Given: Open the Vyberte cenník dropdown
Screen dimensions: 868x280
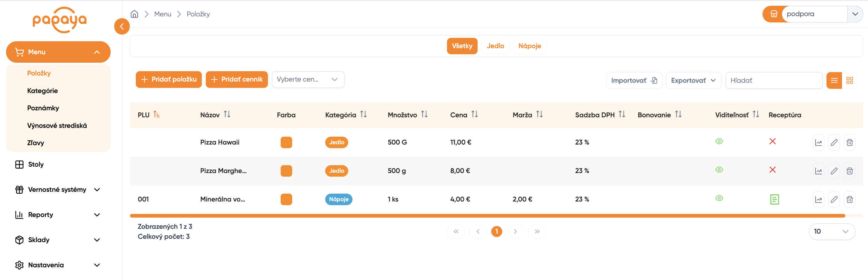Looking at the screenshot, I should 308,79.
